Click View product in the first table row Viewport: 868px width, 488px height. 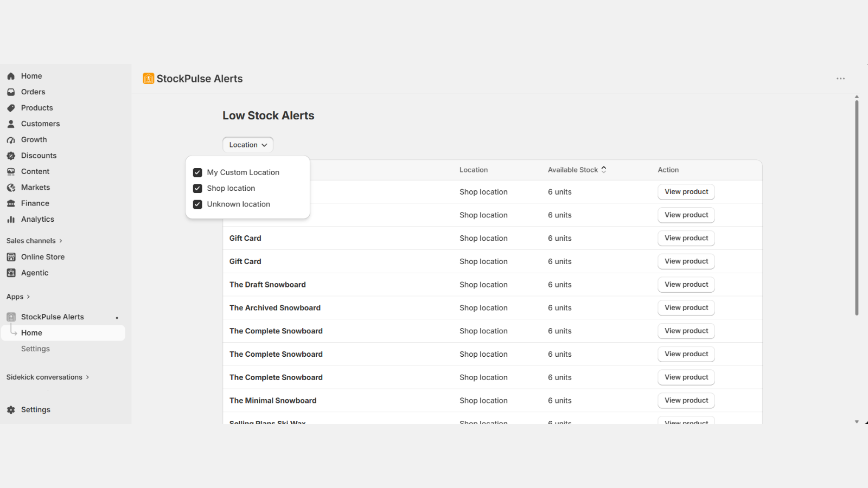click(x=686, y=192)
